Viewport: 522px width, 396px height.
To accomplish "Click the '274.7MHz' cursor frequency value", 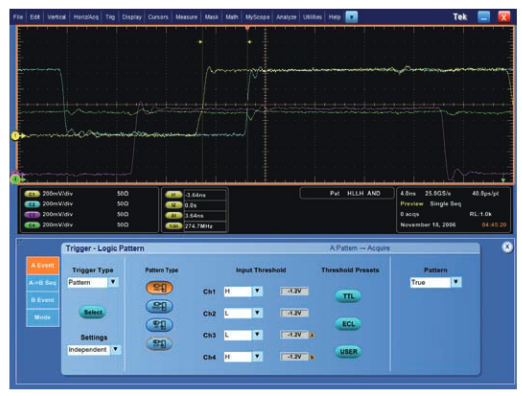I will point(199,226).
